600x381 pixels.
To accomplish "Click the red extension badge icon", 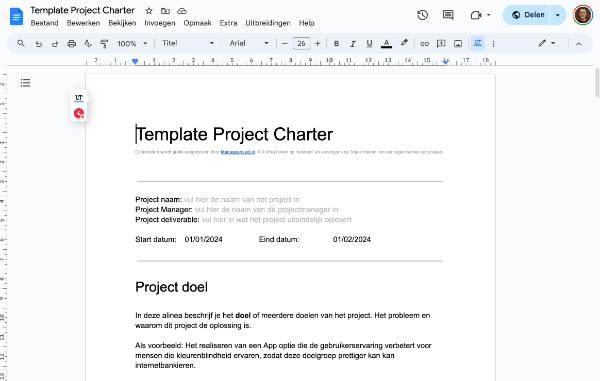I will point(79,114).
